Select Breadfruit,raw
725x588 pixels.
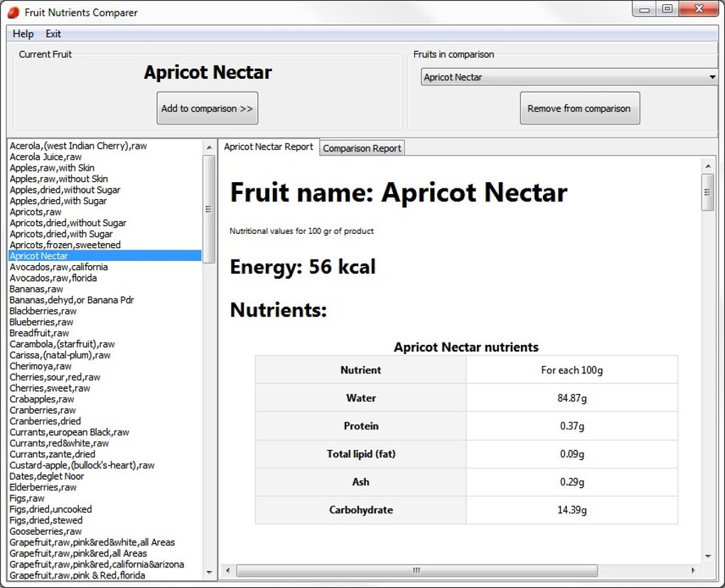(x=105, y=333)
